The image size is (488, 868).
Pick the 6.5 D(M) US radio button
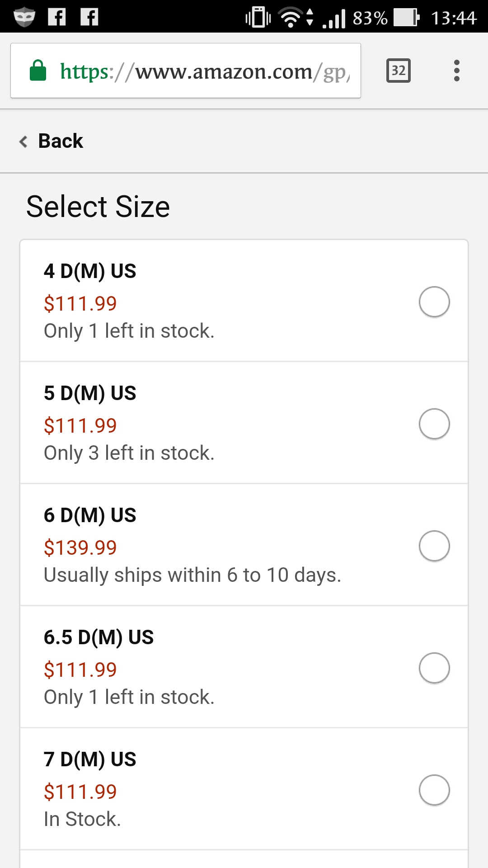(434, 668)
